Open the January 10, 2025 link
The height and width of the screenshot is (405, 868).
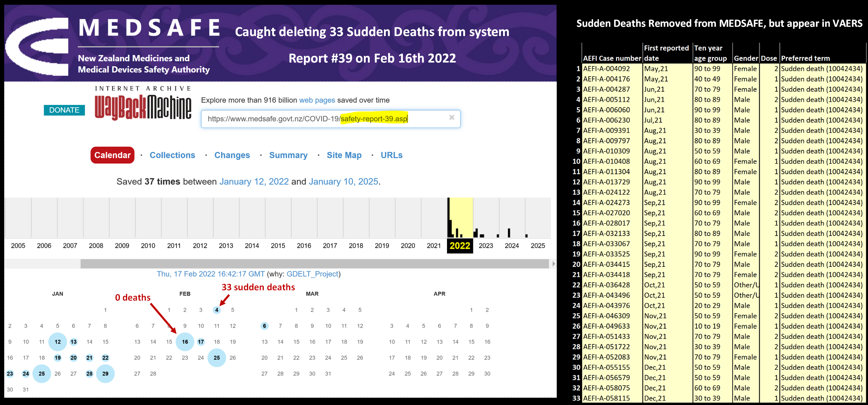(x=343, y=181)
